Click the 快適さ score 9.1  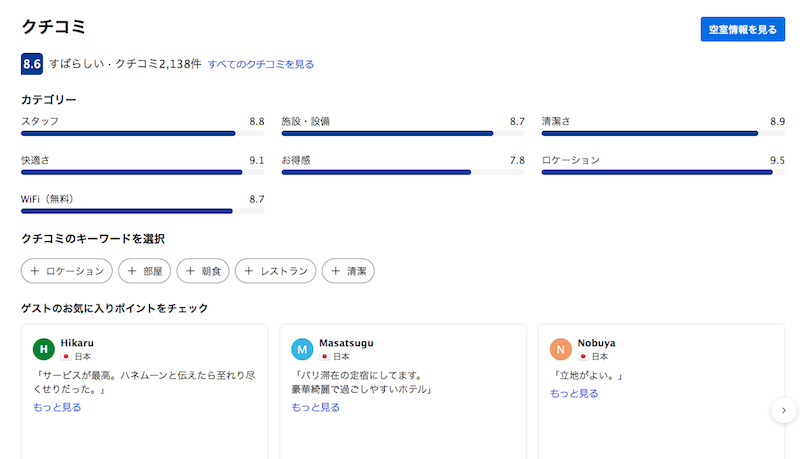click(257, 160)
